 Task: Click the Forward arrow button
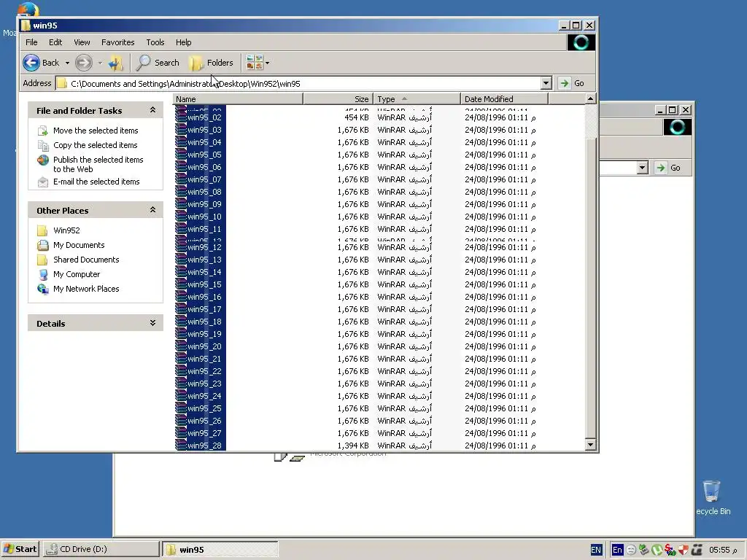(x=84, y=63)
